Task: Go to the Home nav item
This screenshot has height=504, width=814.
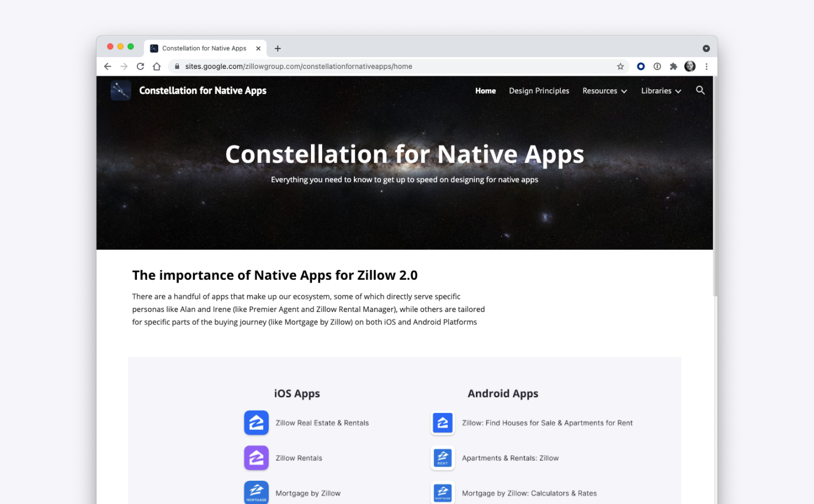Action: [x=485, y=91]
